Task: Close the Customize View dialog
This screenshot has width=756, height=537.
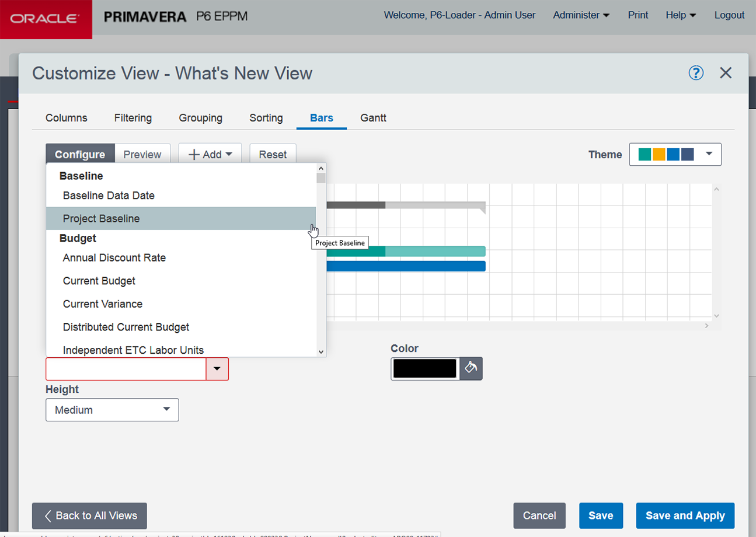Action: click(726, 73)
